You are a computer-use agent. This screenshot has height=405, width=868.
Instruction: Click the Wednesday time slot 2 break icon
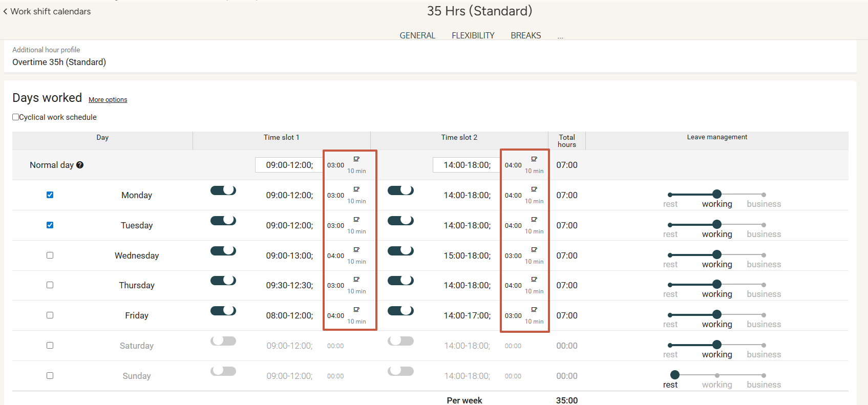point(534,250)
